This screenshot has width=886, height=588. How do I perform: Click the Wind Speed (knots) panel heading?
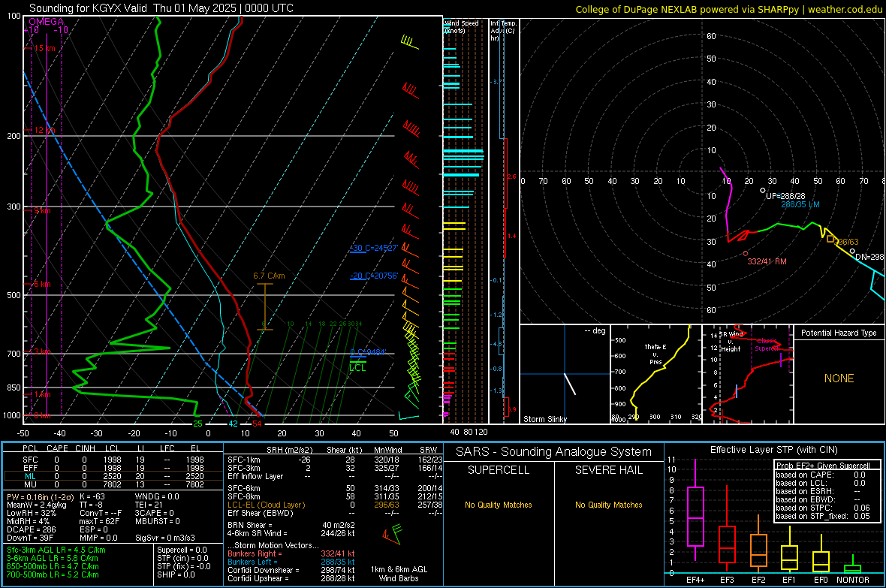coord(462,26)
